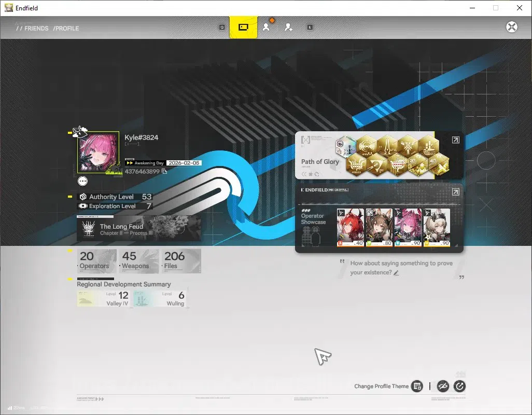Select the winged emblem gold badge
Viewport: 532px width, 415px height.
408,147
